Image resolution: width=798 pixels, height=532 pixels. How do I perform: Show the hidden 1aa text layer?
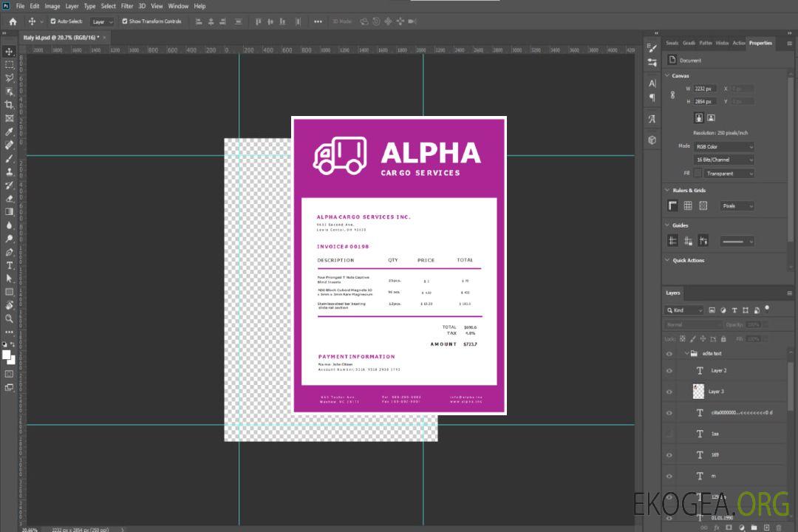(669, 434)
